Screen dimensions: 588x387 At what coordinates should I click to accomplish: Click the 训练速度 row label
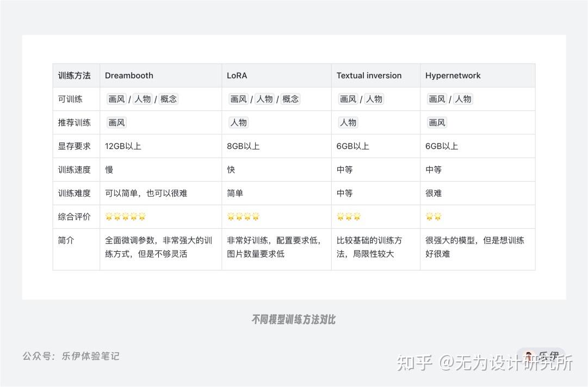[x=75, y=170]
